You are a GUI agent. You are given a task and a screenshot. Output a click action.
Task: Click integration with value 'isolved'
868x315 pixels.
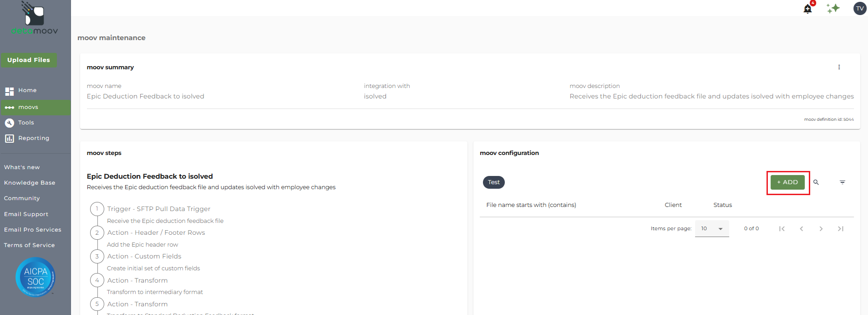click(375, 96)
